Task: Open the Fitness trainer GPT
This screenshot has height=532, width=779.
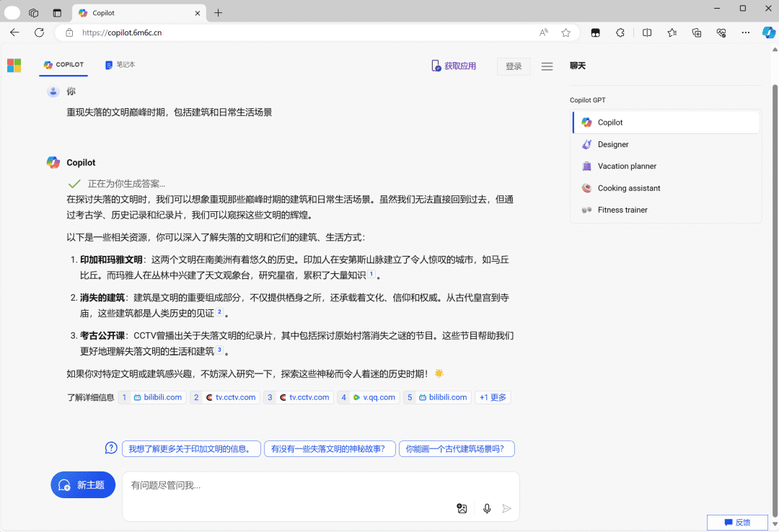Action: (x=623, y=210)
